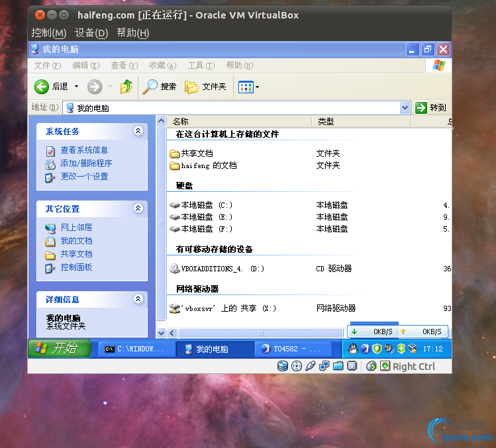Open 我的文档 sidebar link
496x448 pixels.
[x=76, y=241]
